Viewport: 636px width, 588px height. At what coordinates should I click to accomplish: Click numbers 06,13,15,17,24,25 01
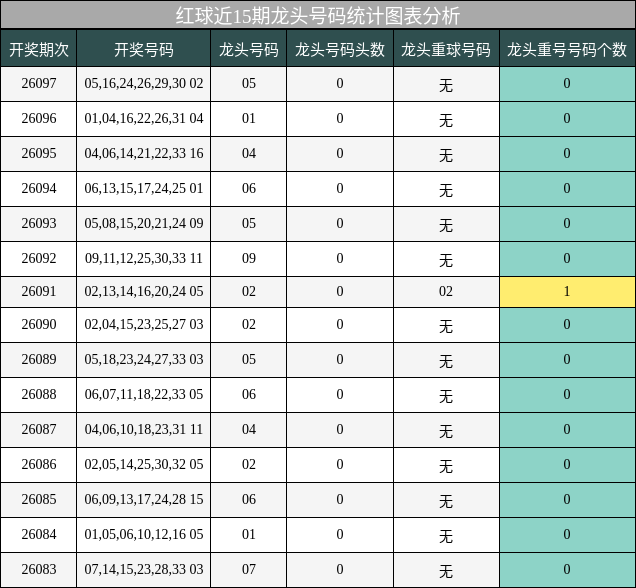[144, 189]
